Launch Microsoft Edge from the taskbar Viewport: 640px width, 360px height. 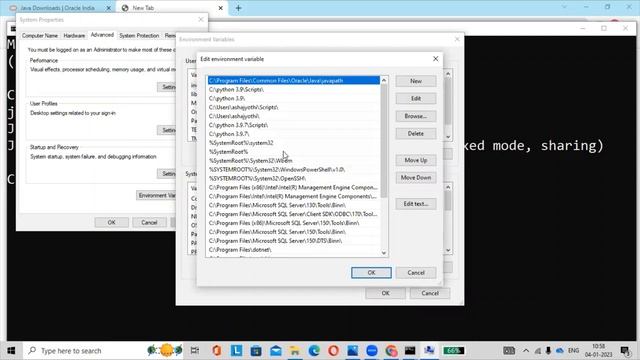coord(314,351)
